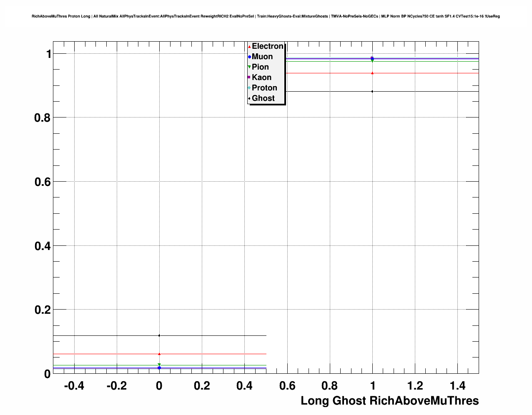
Task: Select the green Pion data point at x=0
Action: click(x=159, y=365)
